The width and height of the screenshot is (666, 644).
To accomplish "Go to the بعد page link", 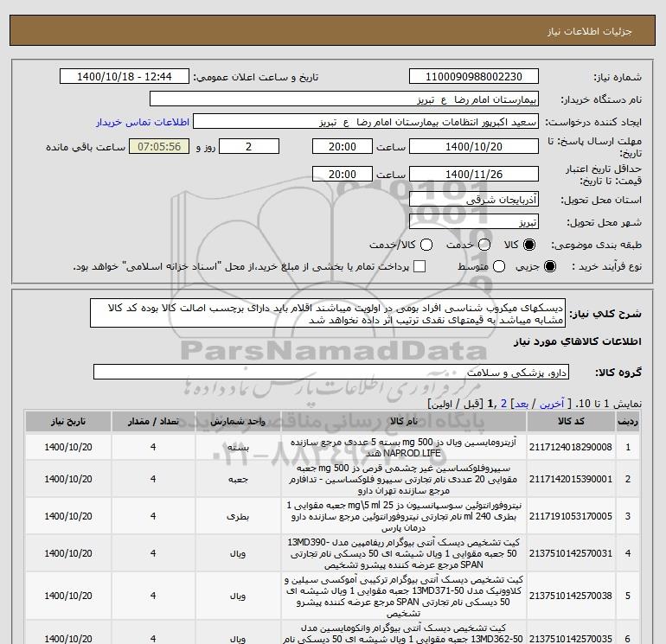I will pyautogui.click(x=522, y=404).
